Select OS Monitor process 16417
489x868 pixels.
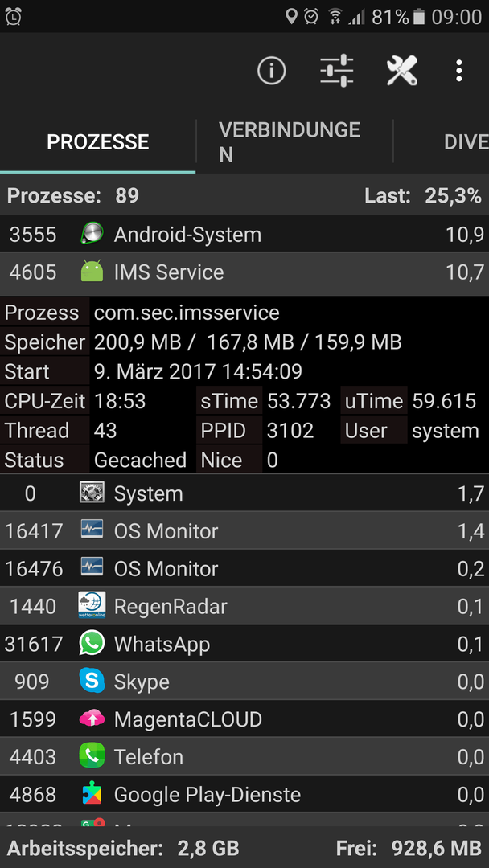pos(244,531)
